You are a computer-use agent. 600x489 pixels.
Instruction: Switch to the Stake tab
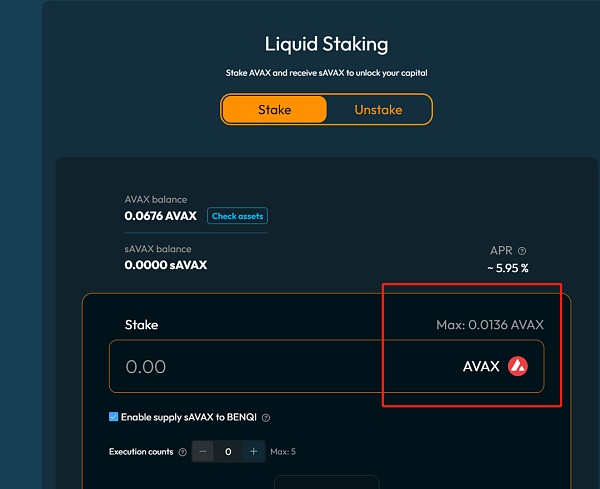click(x=274, y=109)
